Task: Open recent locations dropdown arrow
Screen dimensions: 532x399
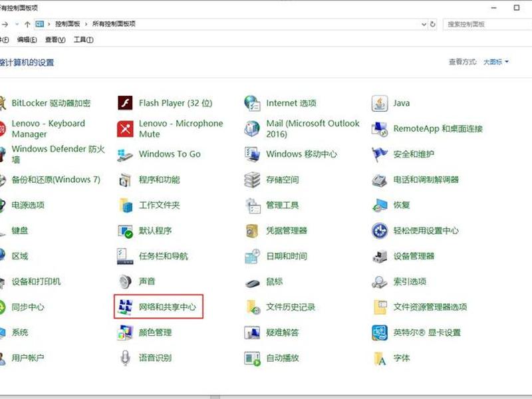Action: coord(17,24)
